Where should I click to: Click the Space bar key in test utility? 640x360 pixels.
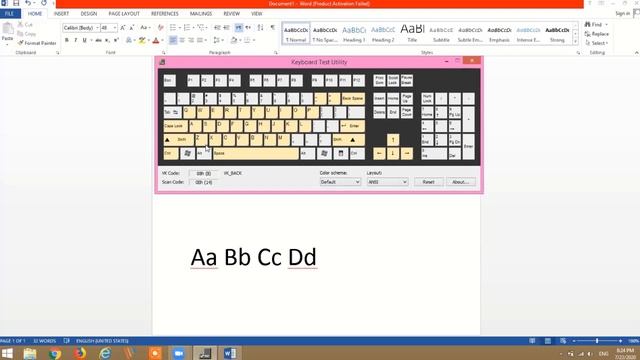256,153
